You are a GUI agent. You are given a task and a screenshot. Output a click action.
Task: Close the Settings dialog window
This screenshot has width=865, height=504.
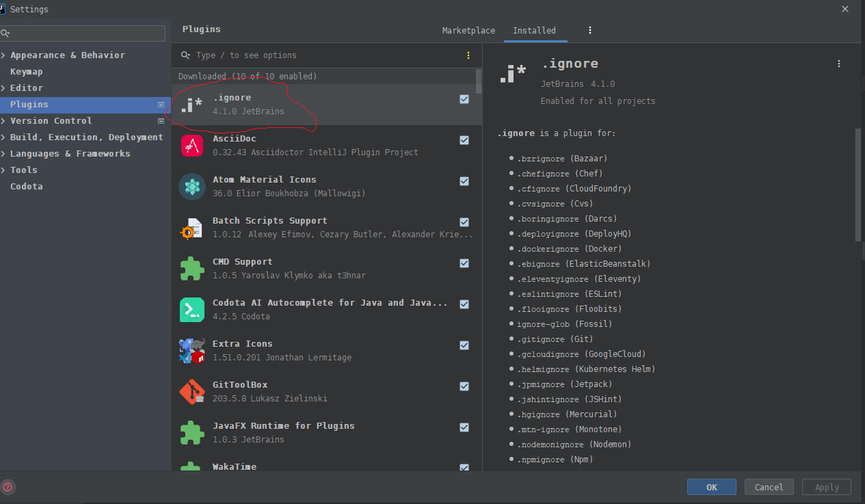[x=845, y=9]
